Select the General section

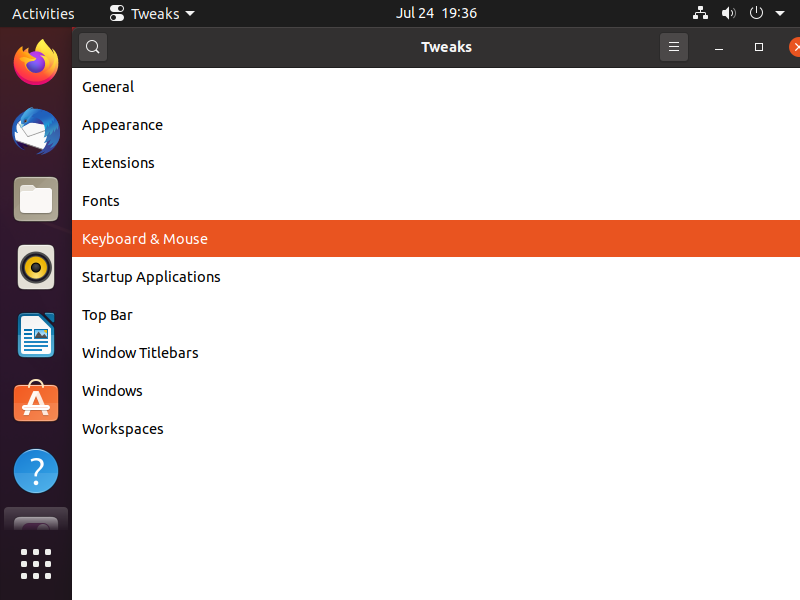pyautogui.click(x=436, y=87)
